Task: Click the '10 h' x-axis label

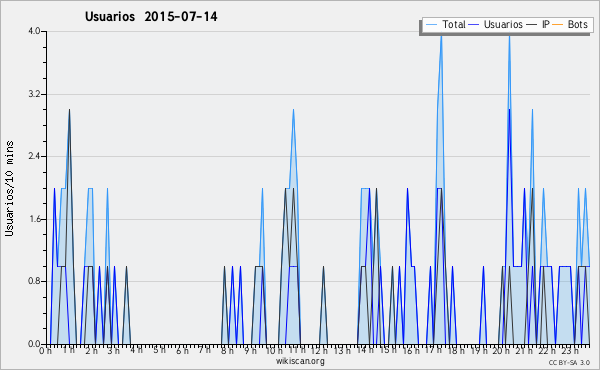Action: tap(274, 351)
